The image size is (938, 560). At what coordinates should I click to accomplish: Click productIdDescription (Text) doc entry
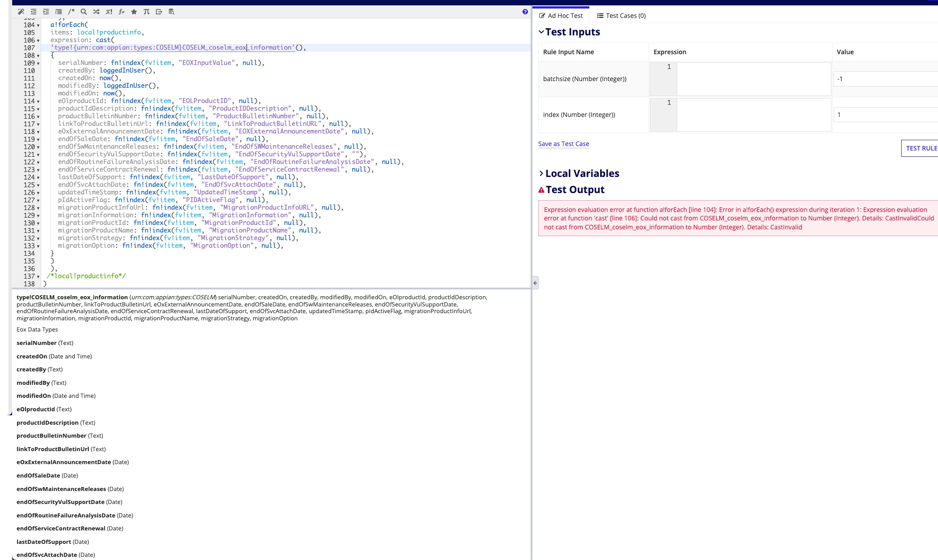[56, 422]
